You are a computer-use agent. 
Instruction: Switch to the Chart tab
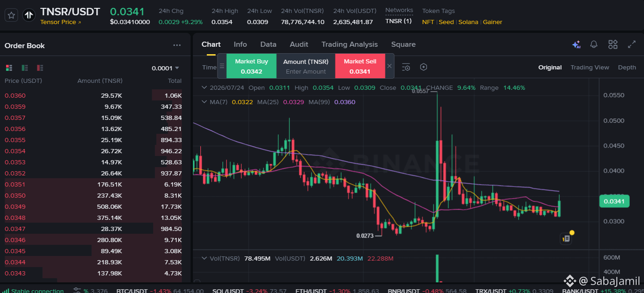[x=211, y=44]
